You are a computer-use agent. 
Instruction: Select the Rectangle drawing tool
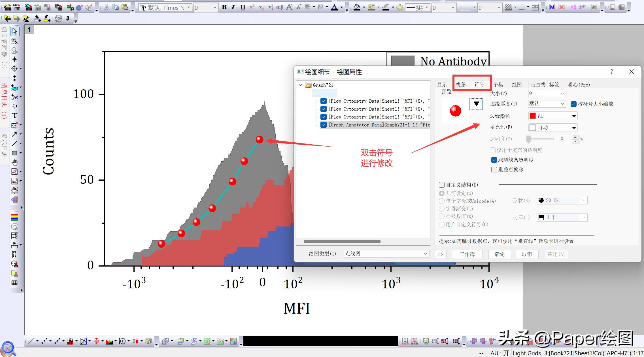(x=14, y=153)
